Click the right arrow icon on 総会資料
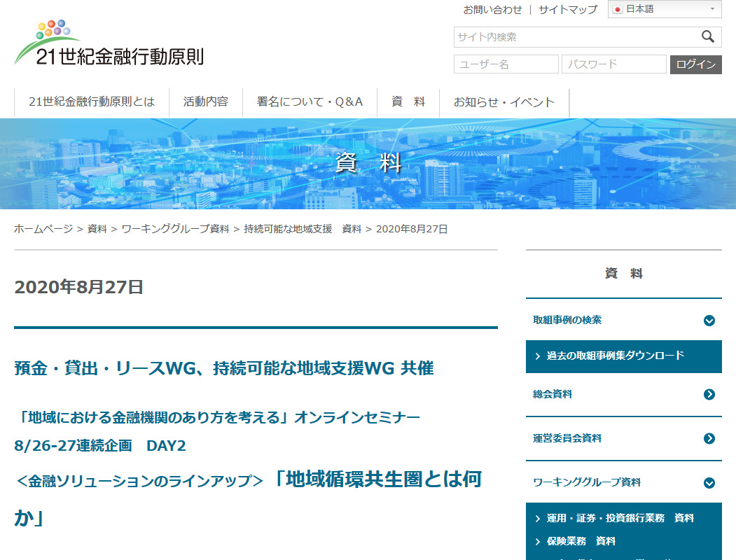736x560 pixels. [711, 394]
